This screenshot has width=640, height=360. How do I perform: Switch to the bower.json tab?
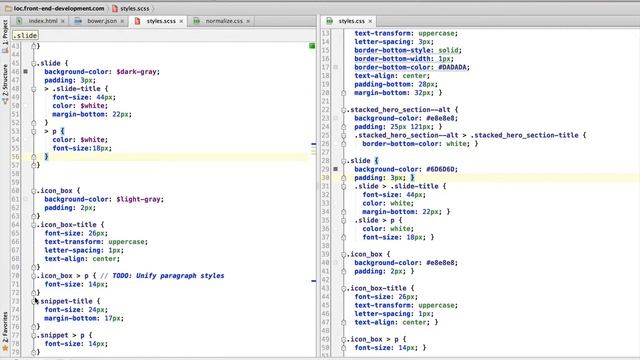[102, 21]
